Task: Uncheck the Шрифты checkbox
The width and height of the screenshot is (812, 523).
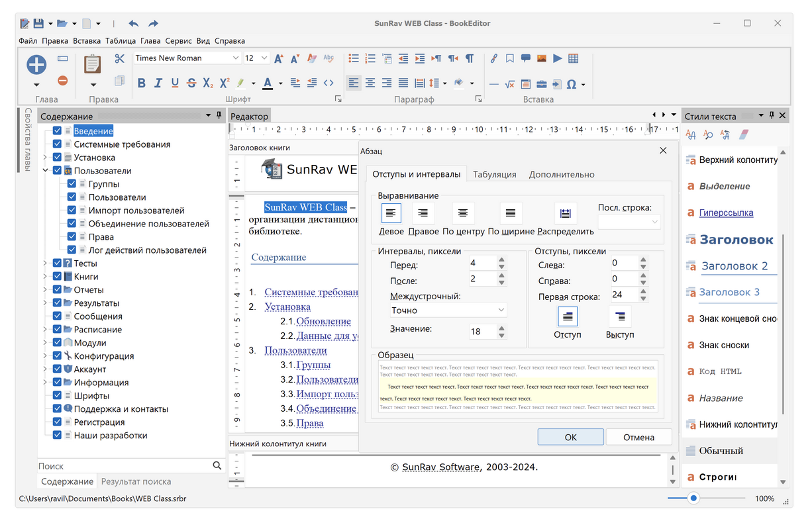Action: 57,396
